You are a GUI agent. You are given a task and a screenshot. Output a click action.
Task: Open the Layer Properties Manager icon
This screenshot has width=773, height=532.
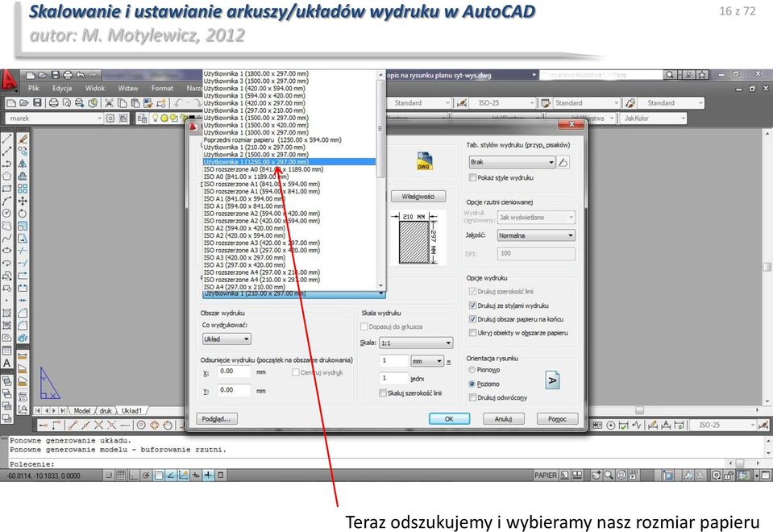[x=142, y=118]
